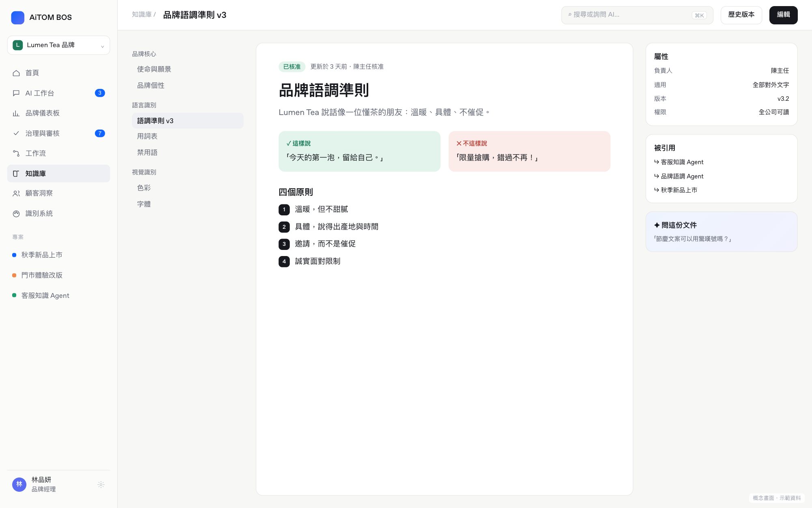Screen dimensions: 812x508
Task: Open referenced 客服知識 Agent in 被引用
Action: tap(678, 162)
